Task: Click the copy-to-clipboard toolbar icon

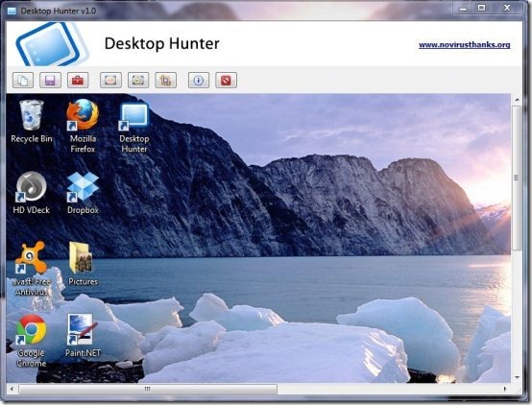Action: tap(23, 81)
